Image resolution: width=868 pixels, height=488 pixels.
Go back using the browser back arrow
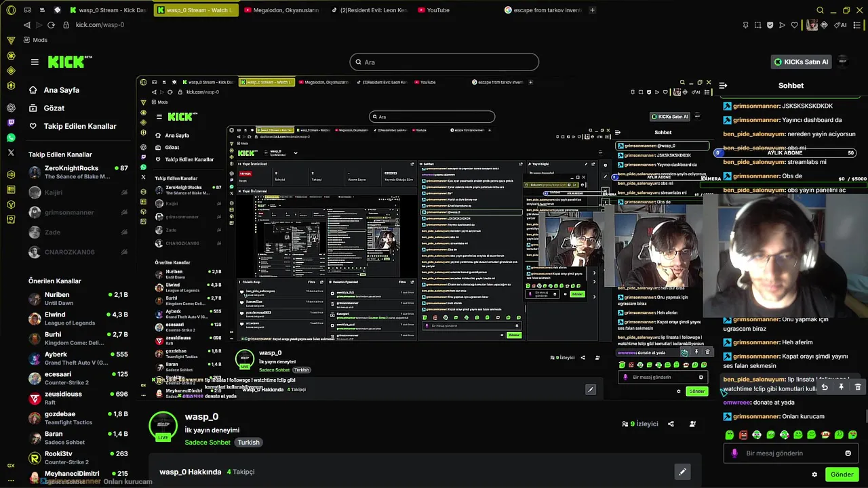tap(26, 25)
